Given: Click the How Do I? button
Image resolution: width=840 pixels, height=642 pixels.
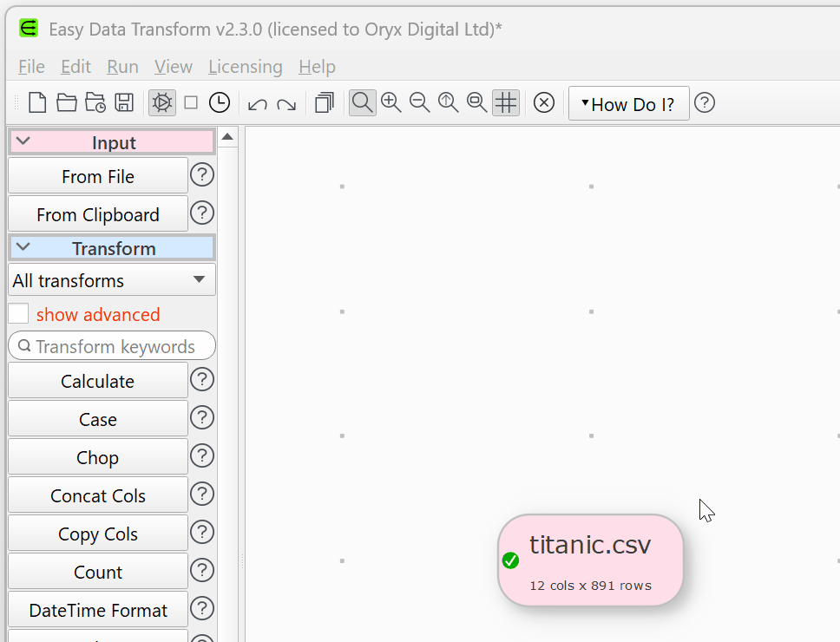Looking at the screenshot, I should click(x=628, y=103).
